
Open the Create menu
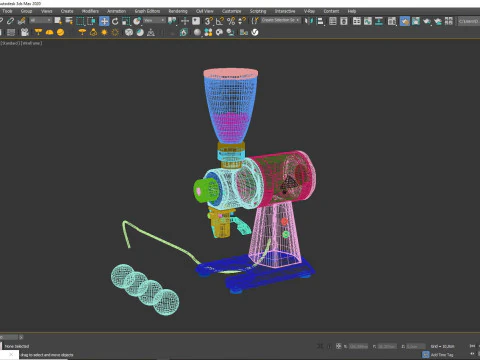(67, 11)
